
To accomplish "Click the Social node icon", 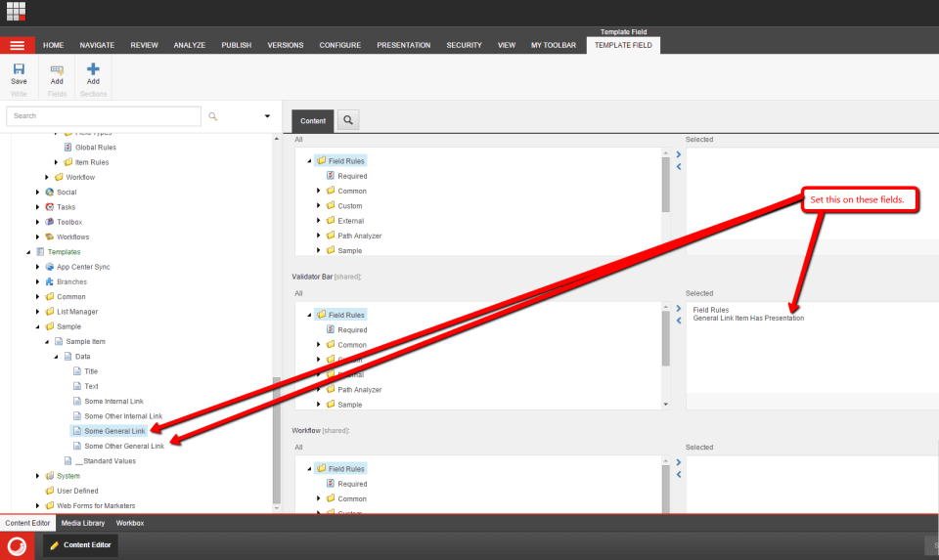I will (50, 193).
